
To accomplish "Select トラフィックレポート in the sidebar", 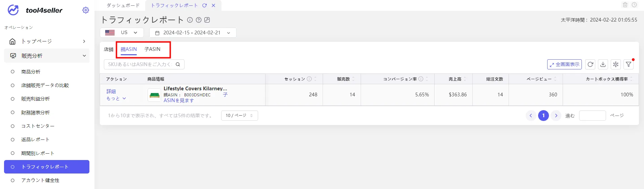I will (47, 167).
